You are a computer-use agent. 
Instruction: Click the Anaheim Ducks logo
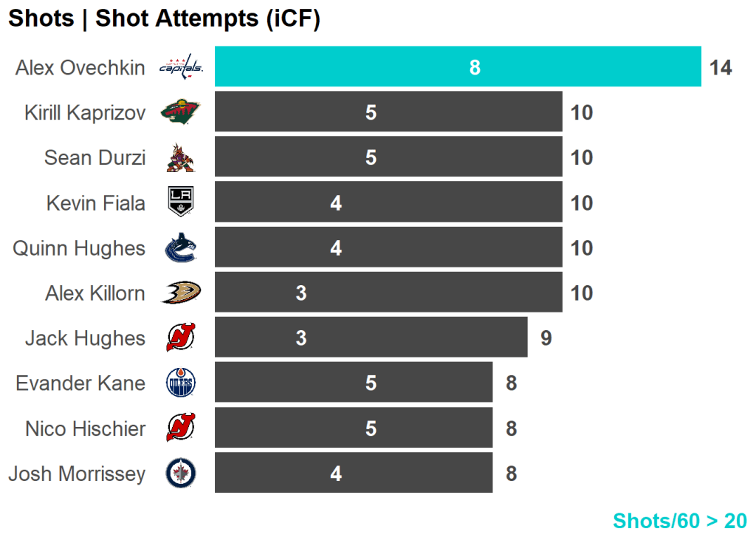click(181, 293)
